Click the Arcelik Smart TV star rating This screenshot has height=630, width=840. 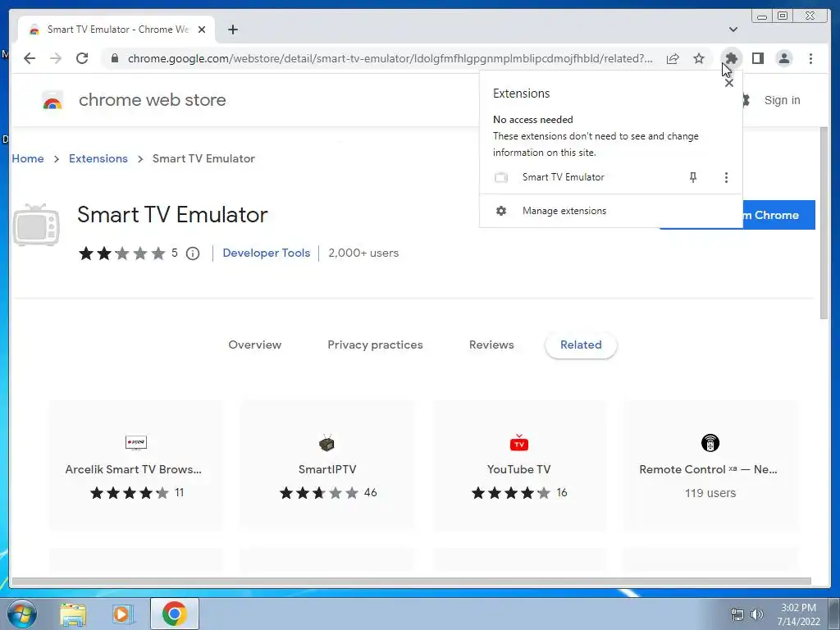(x=129, y=493)
